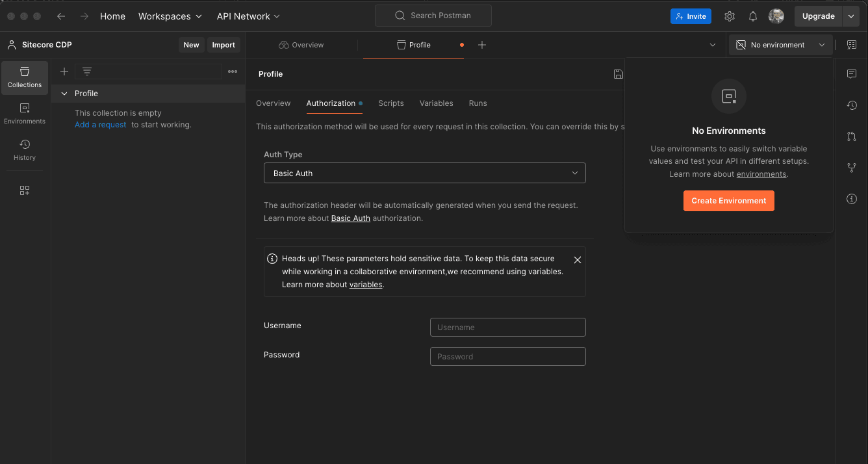Switch to the Variables tab
This screenshot has height=464, width=868.
(436, 103)
